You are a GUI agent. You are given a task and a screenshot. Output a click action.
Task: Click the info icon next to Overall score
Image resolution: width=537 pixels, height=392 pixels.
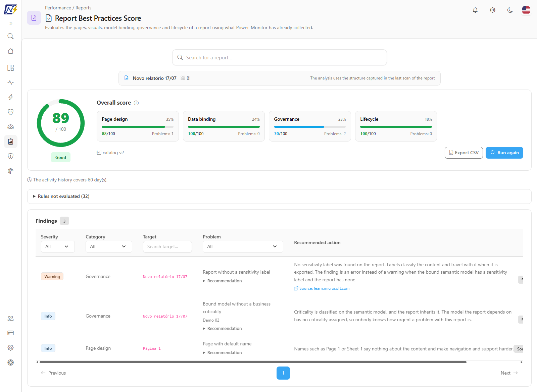pyautogui.click(x=136, y=103)
